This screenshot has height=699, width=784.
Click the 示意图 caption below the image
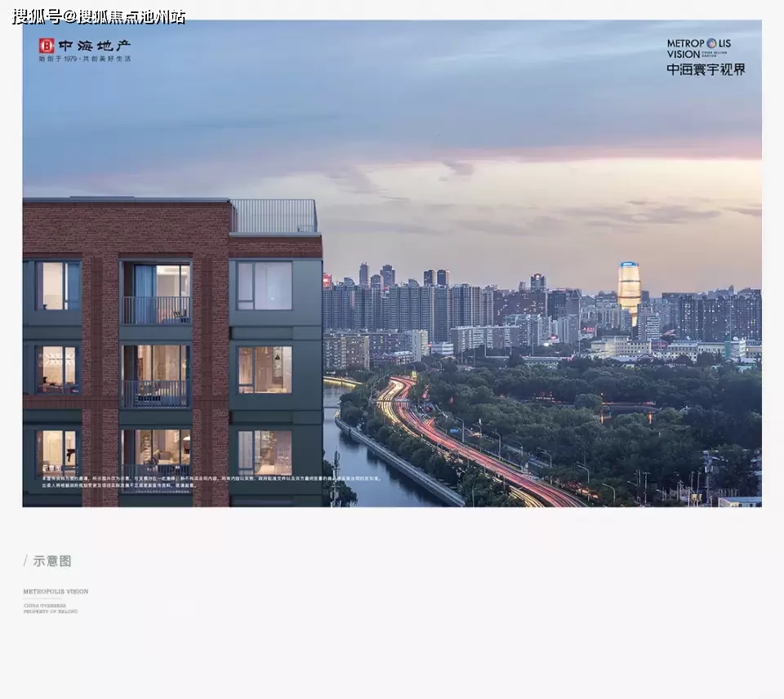(52, 561)
